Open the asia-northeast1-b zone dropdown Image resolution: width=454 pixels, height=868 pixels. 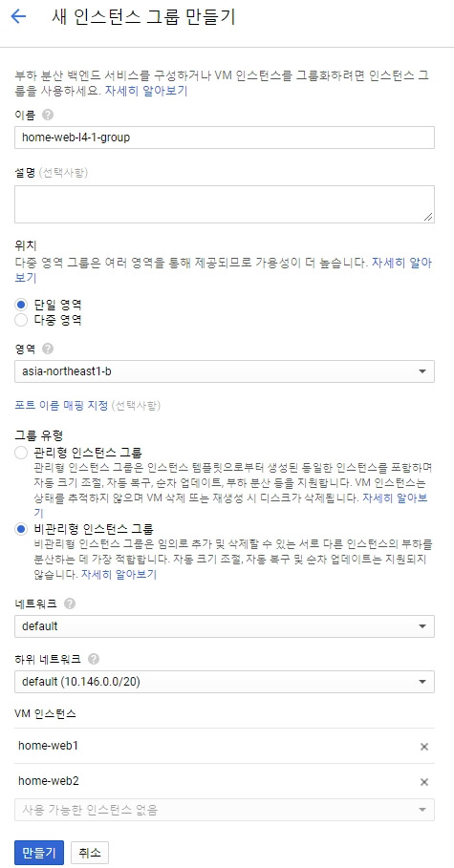(x=225, y=370)
